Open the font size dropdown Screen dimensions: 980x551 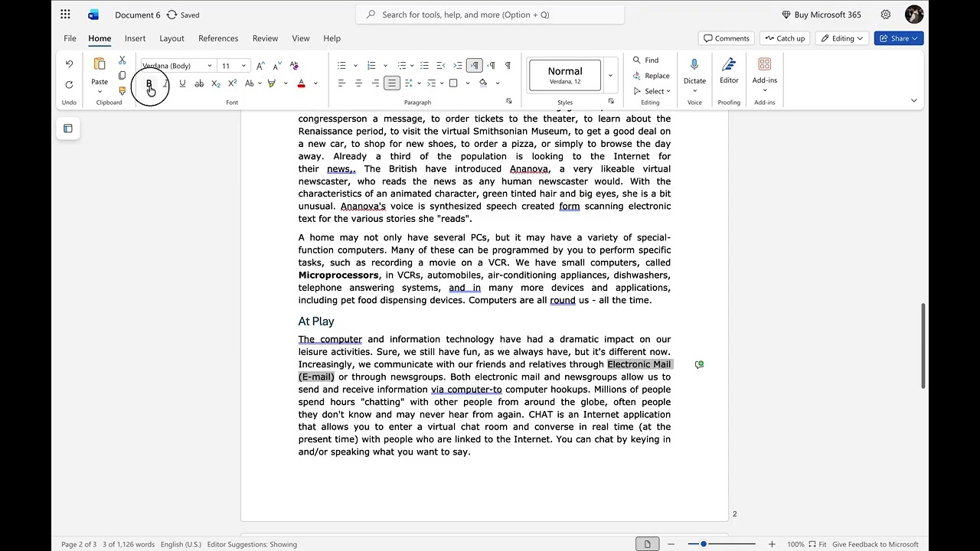[x=243, y=66]
